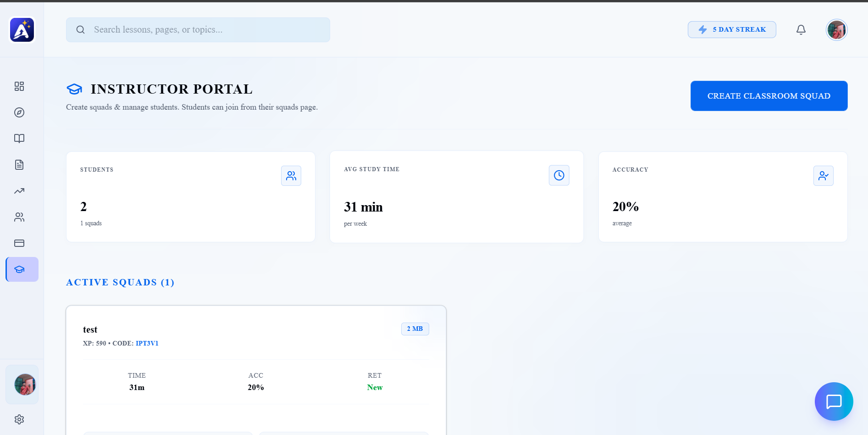This screenshot has height=435, width=868.
Task: Click the IPT3V1 squad code
Action: (x=147, y=343)
